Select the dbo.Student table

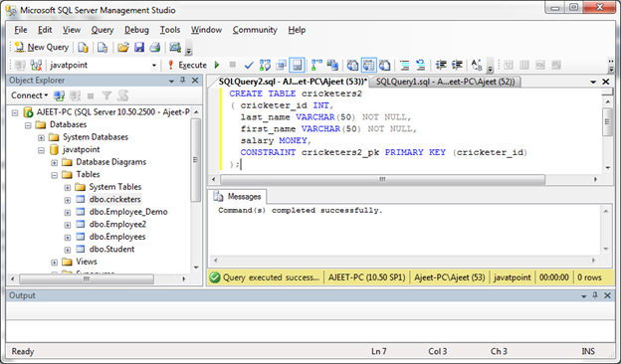(x=111, y=249)
